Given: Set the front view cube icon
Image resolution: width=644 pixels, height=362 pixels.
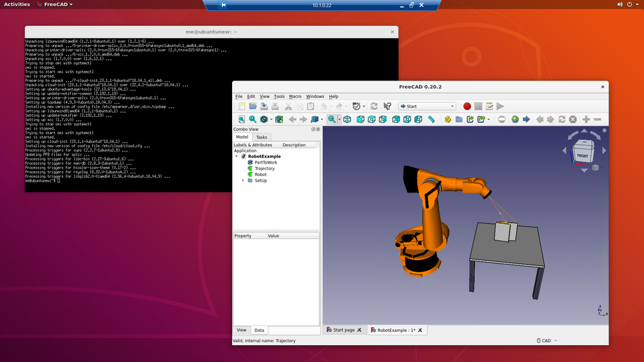Looking at the screenshot, I should click(x=360, y=119).
